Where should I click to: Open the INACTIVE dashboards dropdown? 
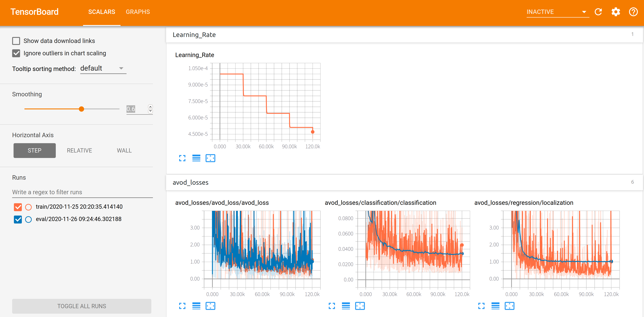(557, 12)
